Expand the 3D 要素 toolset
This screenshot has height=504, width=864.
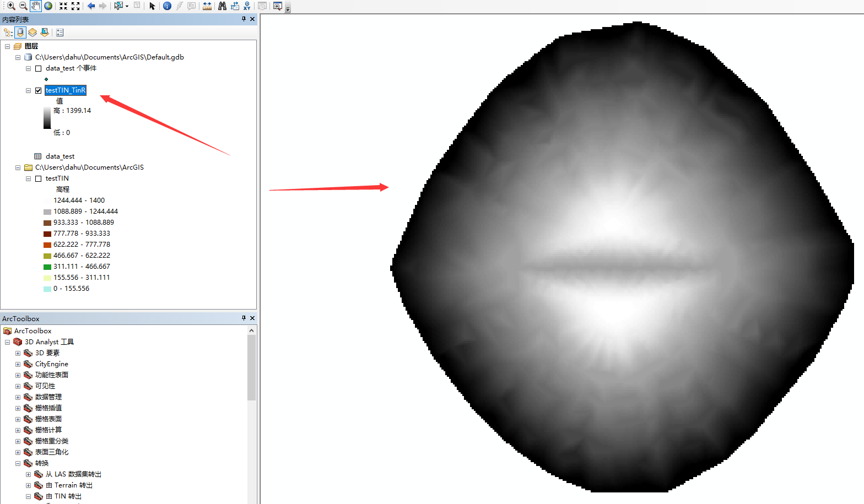18,353
